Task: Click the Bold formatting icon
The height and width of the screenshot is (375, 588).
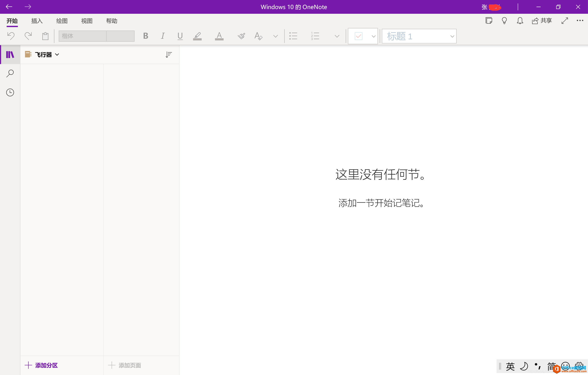Action: 145,36
